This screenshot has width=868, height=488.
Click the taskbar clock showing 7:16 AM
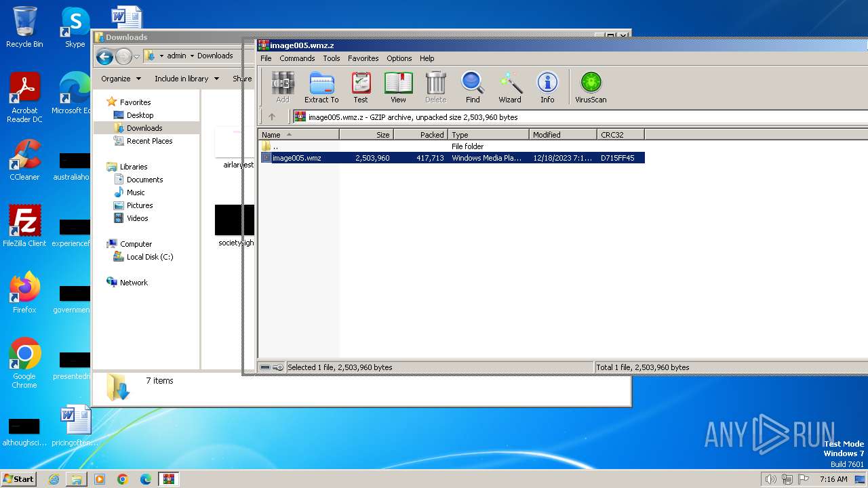click(833, 479)
